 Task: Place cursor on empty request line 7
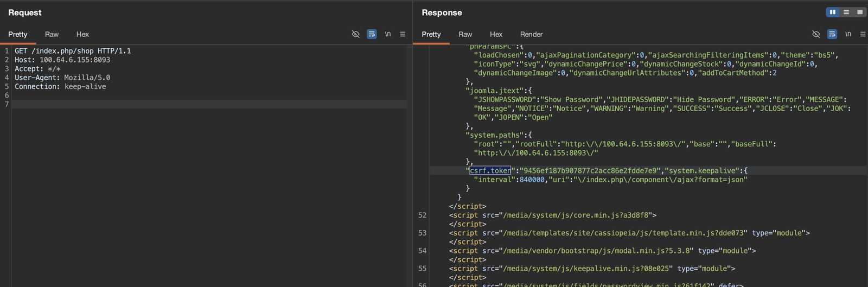[209, 104]
